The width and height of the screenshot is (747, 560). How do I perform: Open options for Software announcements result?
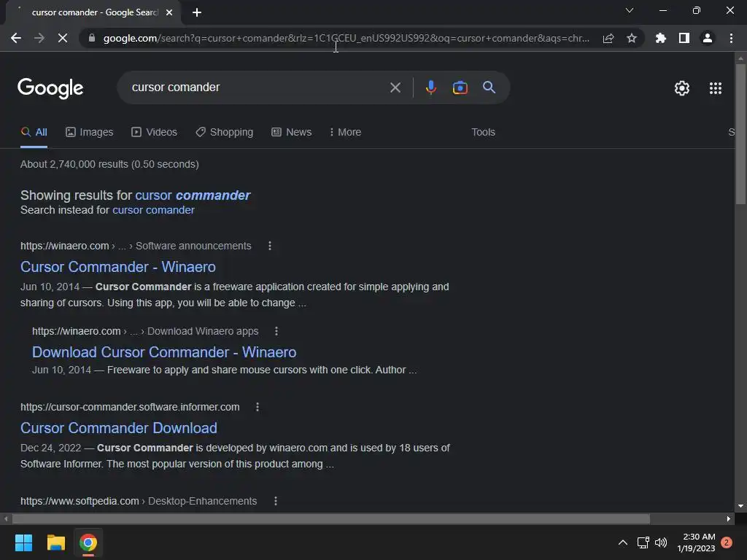tap(270, 246)
